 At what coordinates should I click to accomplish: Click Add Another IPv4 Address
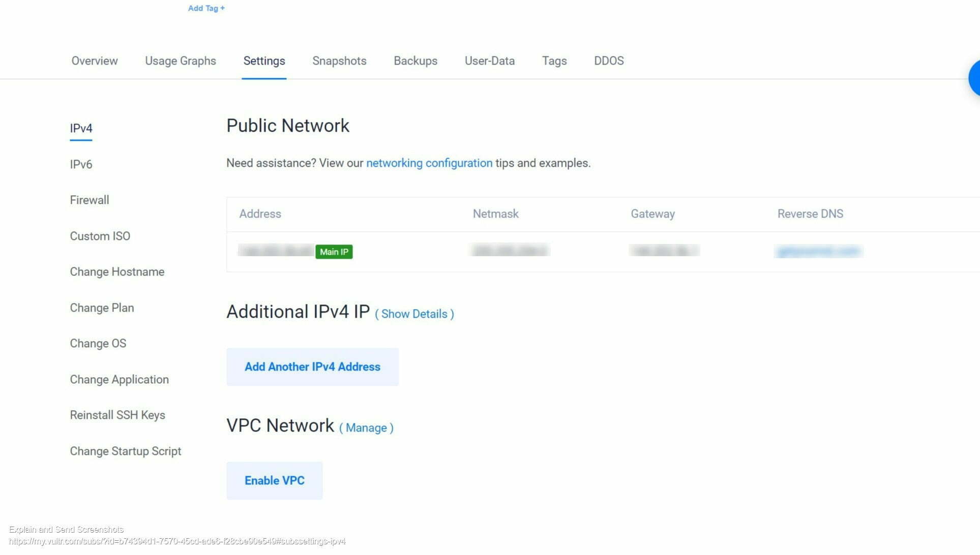click(x=312, y=366)
